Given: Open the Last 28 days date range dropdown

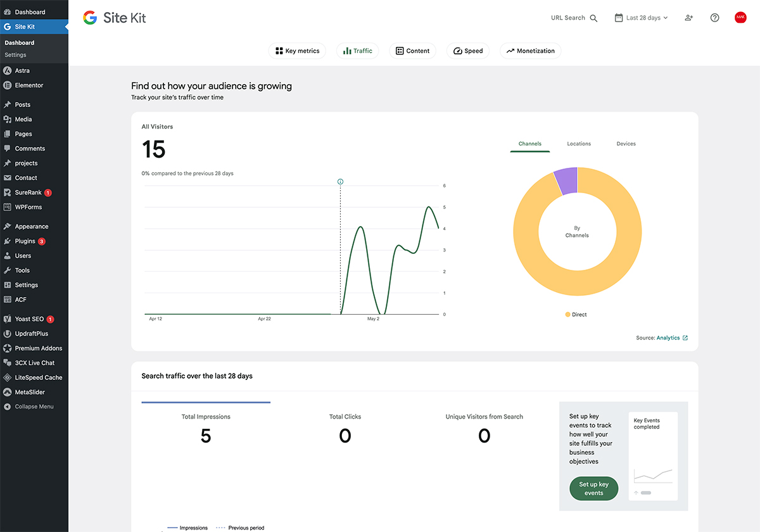Looking at the screenshot, I should 642,18.
